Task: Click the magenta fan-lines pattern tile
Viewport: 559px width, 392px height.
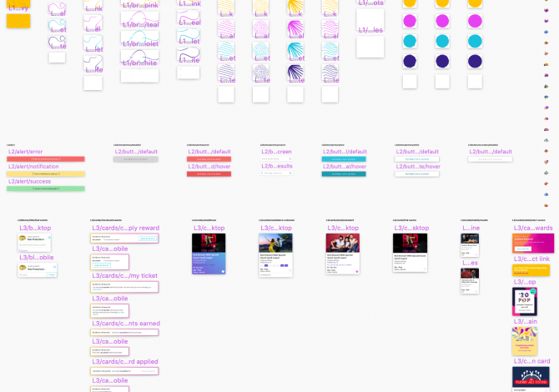Action: click(295, 29)
